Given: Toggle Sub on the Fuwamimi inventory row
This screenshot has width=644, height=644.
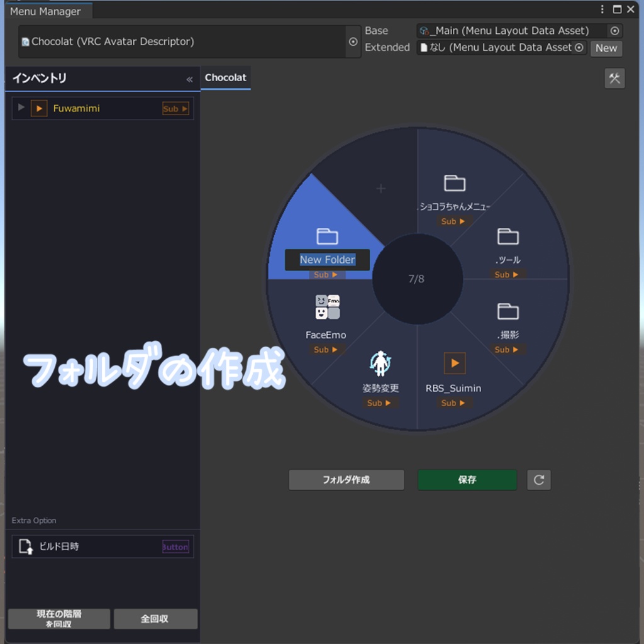Looking at the screenshot, I should 175,108.
